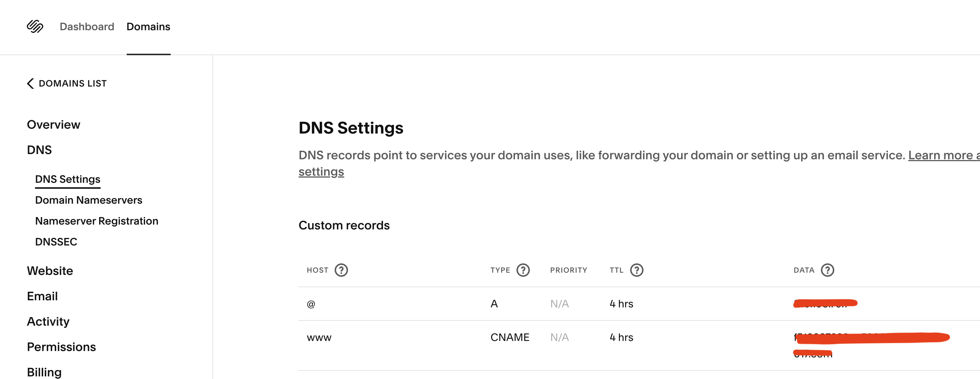Click the Host column help icon
The height and width of the screenshot is (379, 980).
(x=341, y=270)
